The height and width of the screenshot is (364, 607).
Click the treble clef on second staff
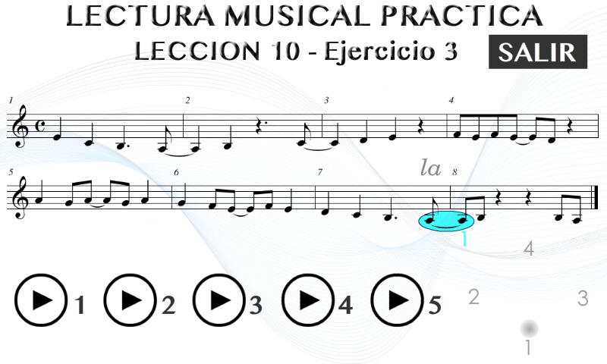click(21, 198)
